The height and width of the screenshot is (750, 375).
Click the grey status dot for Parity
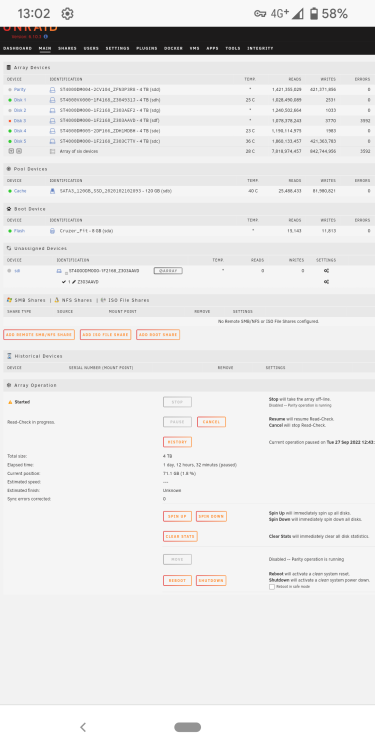coord(10,89)
